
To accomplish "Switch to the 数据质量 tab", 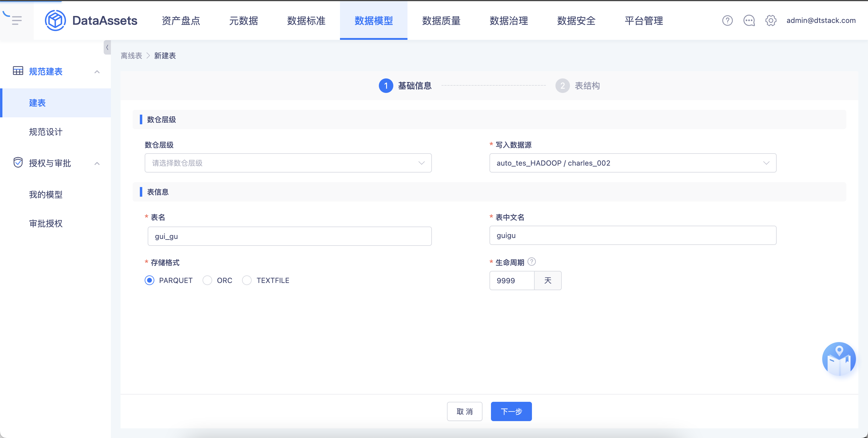I will [441, 21].
